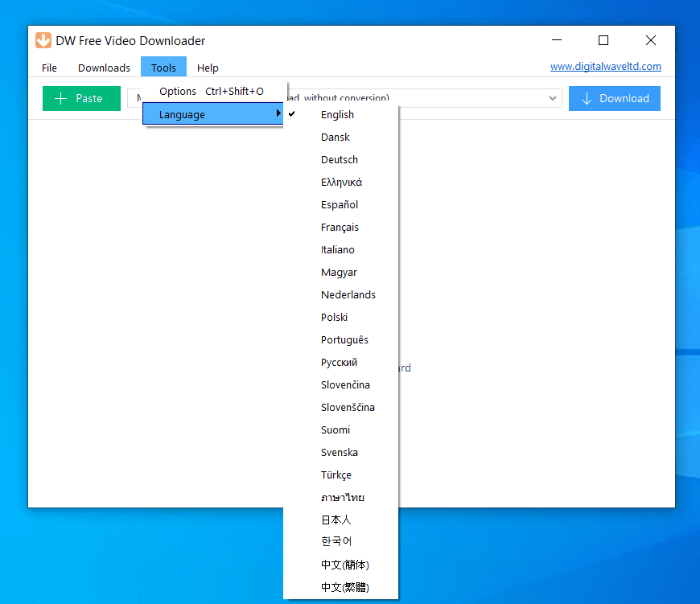Select English language with checkmark

(340, 115)
